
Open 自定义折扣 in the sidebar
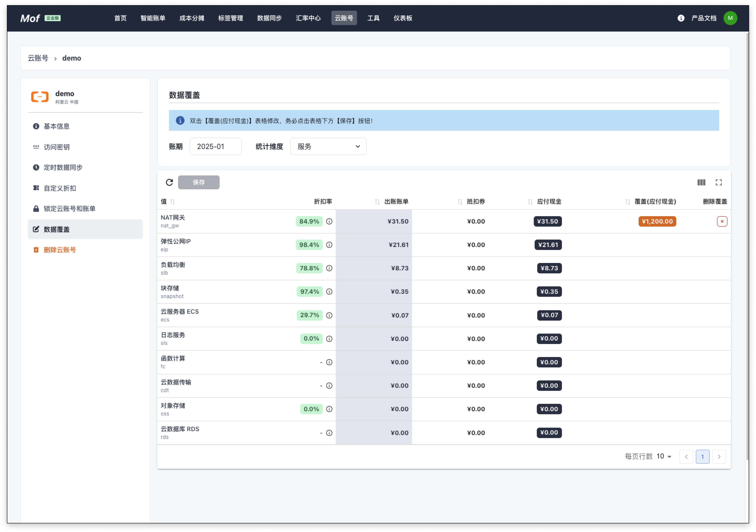coord(85,188)
